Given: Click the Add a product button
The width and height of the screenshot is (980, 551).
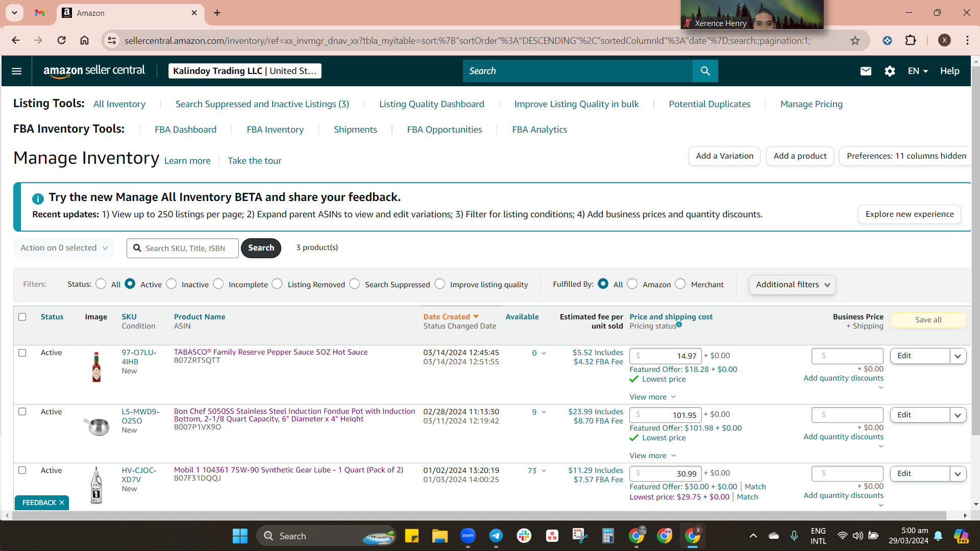Looking at the screenshot, I should pos(800,156).
